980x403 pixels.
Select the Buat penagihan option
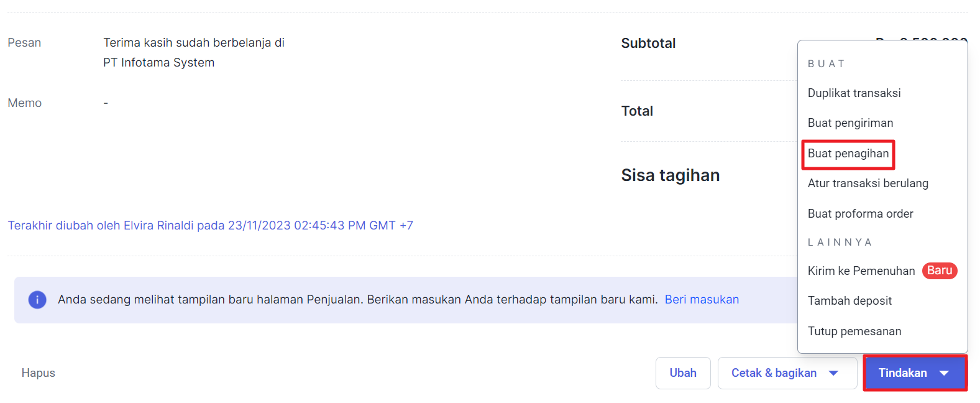[x=848, y=154]
